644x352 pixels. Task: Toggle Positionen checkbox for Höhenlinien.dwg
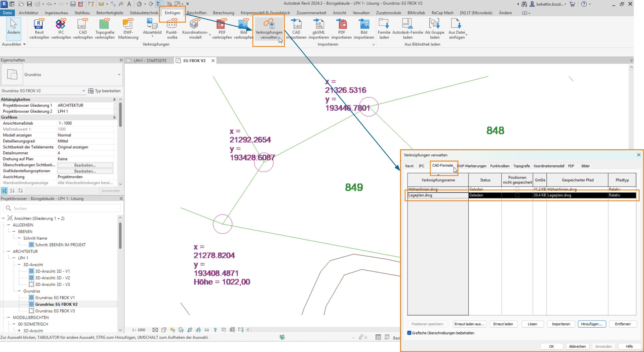point(517,189)
